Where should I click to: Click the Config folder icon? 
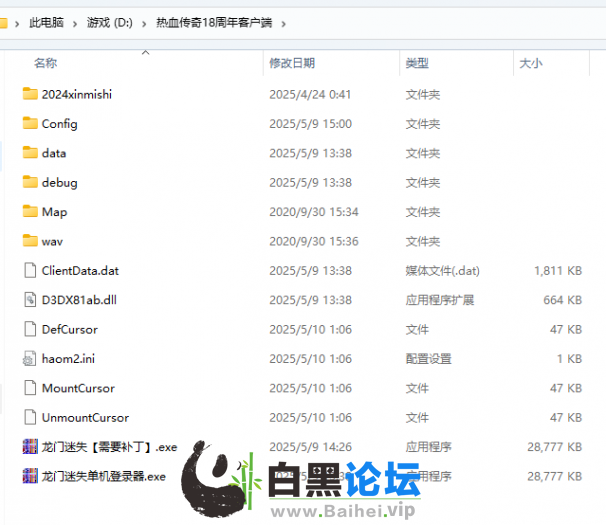[30, 123]
